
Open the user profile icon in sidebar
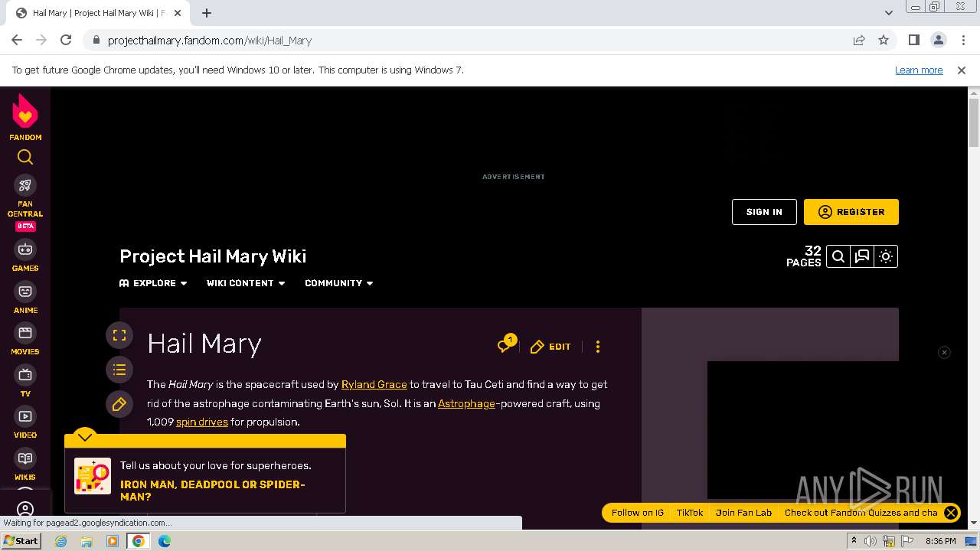(x=25, y=509)
